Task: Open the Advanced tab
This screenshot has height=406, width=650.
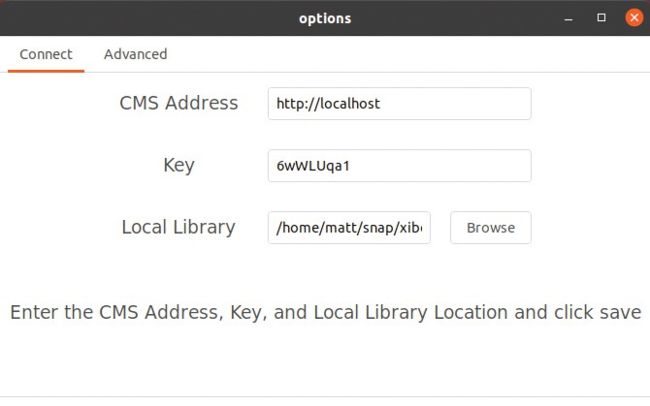Action: (135, 54)
